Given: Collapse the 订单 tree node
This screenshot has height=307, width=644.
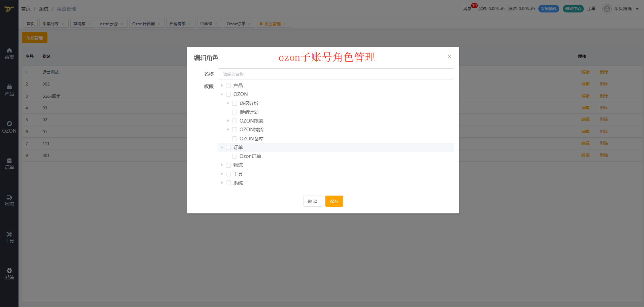Looking at the screenshot, I should (x=222, y=147).
